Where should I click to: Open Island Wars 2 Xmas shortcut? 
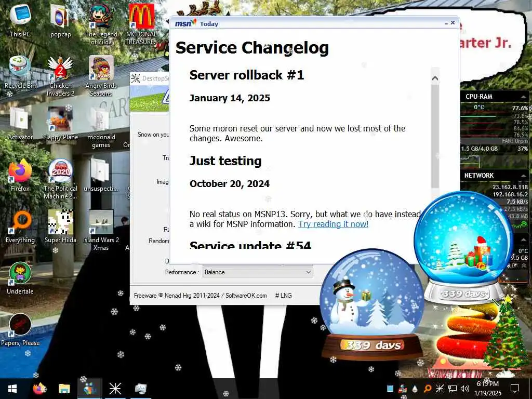tap(101, 230)
